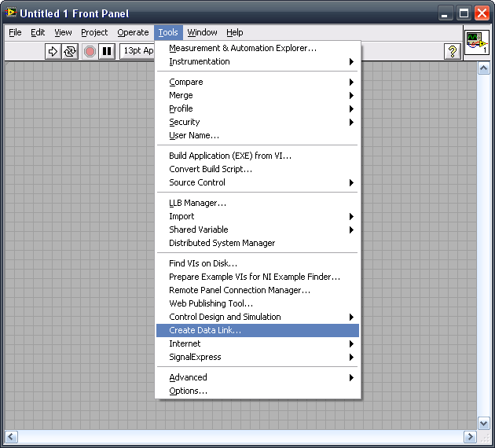Click the horizontal scrollbar left arrow
Viewport: 495px width, 448px height.
point(11,437)
